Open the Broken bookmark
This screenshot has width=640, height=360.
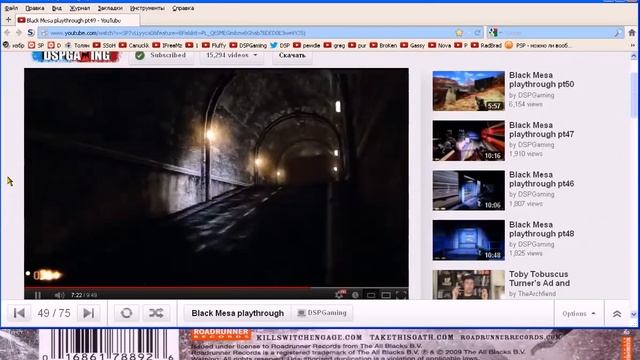pyautogui.click(x=384, y=45)
